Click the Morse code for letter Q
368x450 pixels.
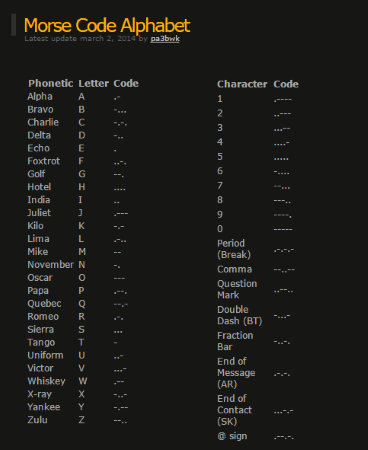pyautogui.click(x=121, y=304)
